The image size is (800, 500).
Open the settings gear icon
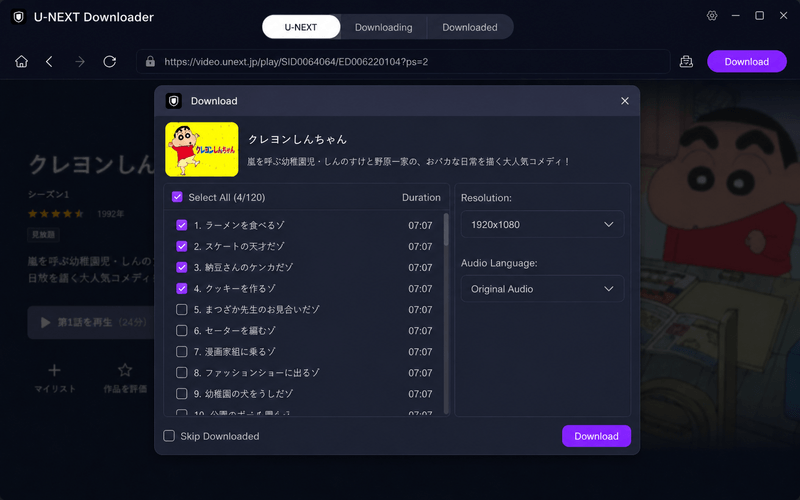click(712, 16)
